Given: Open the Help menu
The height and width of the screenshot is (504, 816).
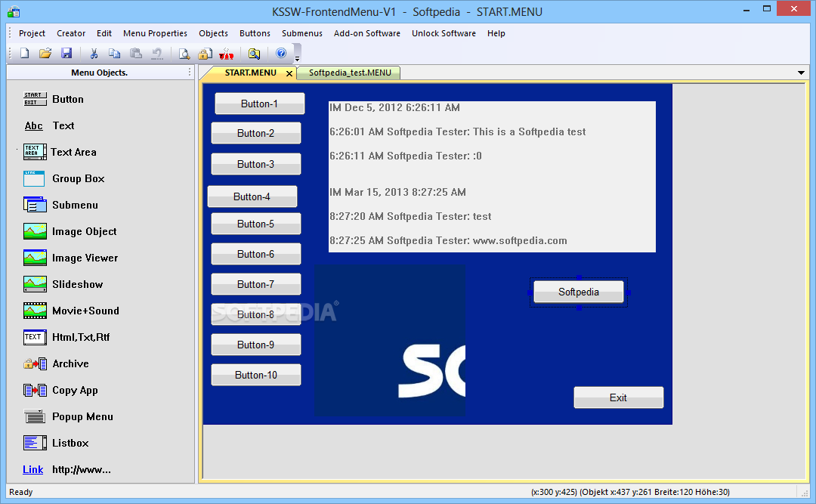Looking at the screenshot, I should coord(496,33).
